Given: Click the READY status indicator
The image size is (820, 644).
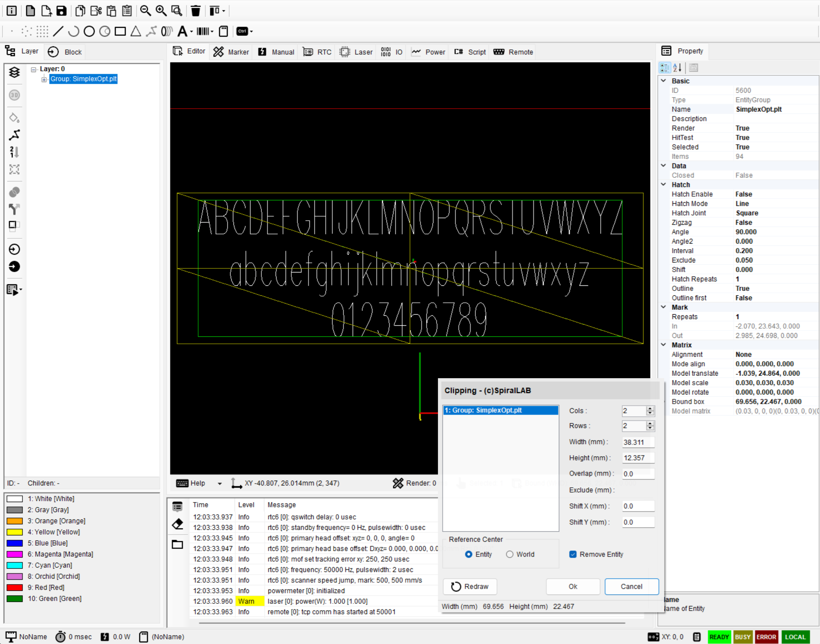Looking at the screenshot, I should pyautogui.click(x=719, y=637).
